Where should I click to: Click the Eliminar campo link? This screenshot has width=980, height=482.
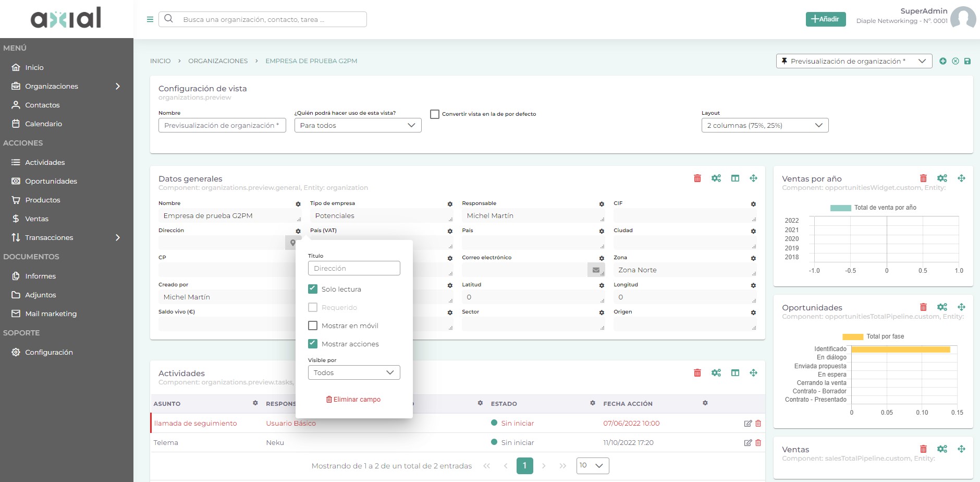(x=353, y=399)
